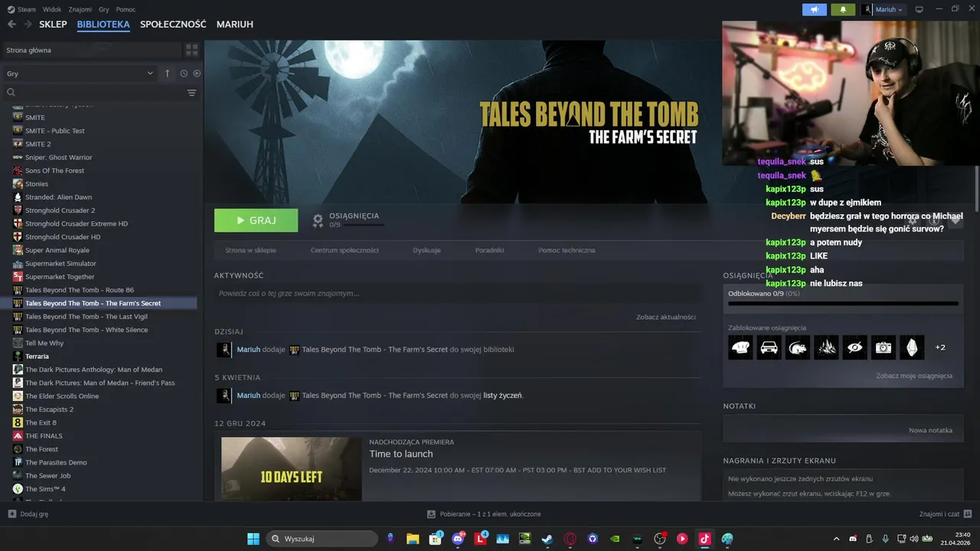980x551 pixels.
Task: Open the Windows Start menu
Action: (x=253, y=539)
